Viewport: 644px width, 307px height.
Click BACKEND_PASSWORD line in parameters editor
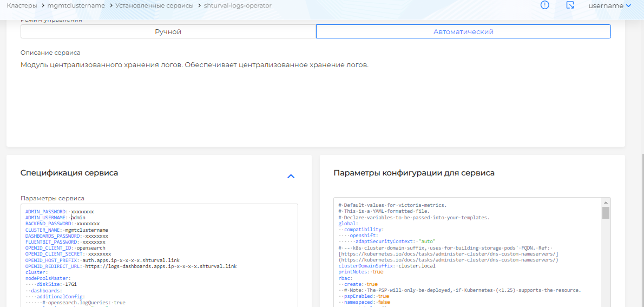[x=62, y=224]
